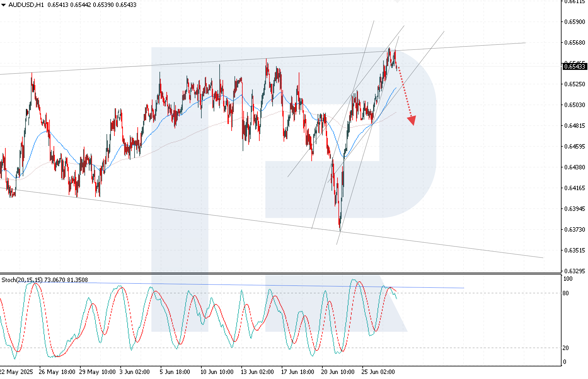Image resolution: width=588 pixels, height=379 pixels.
Task: Click the 0.63945 price axis label
Action: [x=575, y=209]
